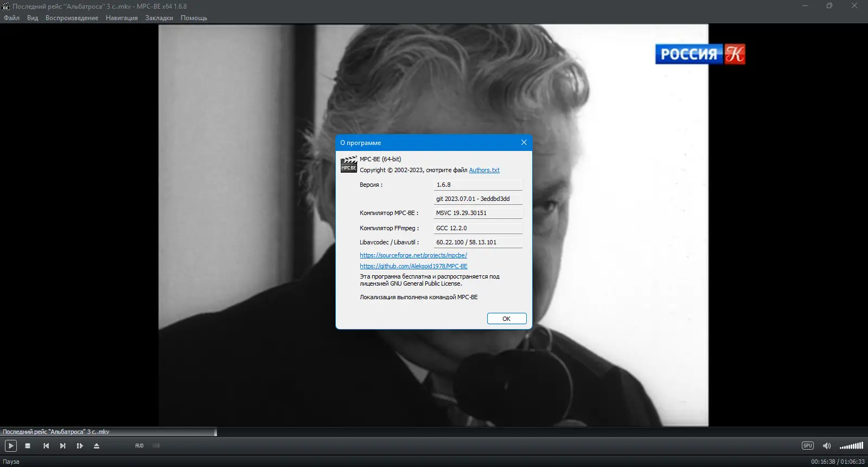Screen dimensions: 868x467
Task: Minimize the MPC-BE window
Action: (x=805, y=6)
